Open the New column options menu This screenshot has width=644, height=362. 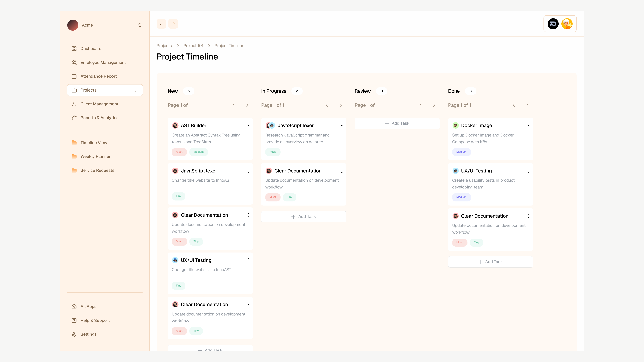249,91
